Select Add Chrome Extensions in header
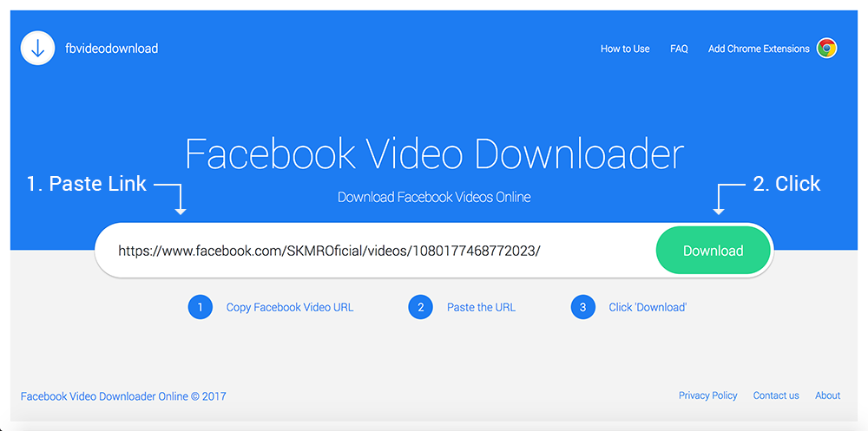Image resolution: width=868 pixels, height=431 pixels. pyautogui.click(x=759, y=49)
